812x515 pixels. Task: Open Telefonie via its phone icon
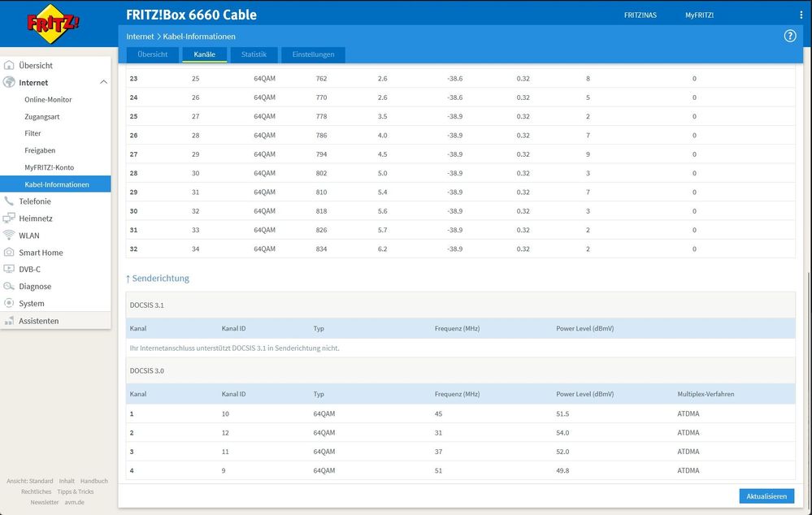9,201
